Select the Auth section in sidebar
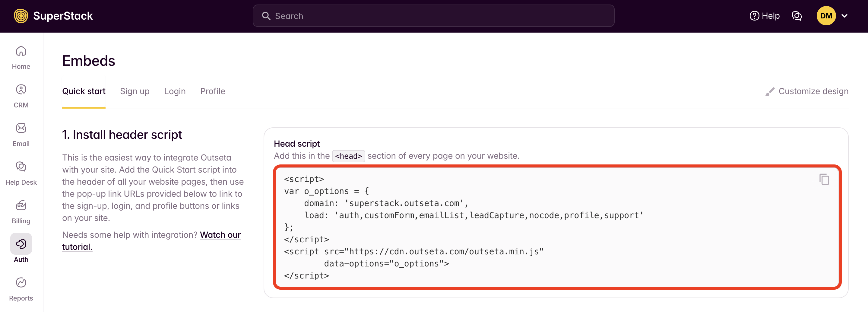 coord(21,249)
